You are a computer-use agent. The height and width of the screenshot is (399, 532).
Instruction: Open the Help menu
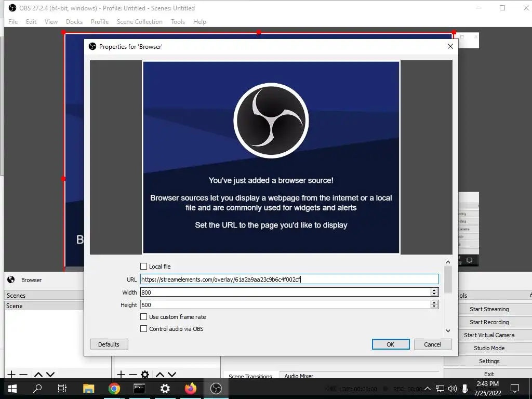pyautogui.click(x=199, y=22)
